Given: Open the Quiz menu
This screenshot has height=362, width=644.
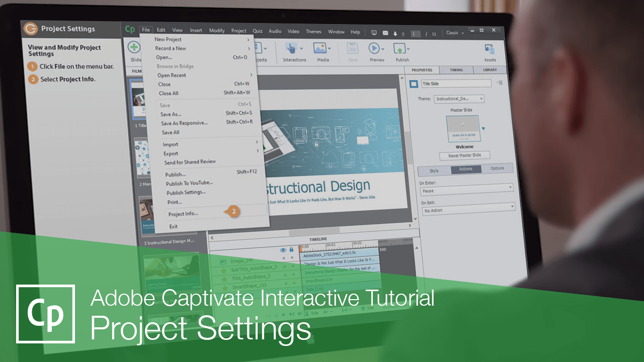Looking at the screenshot, I should [x=258, y=31].
